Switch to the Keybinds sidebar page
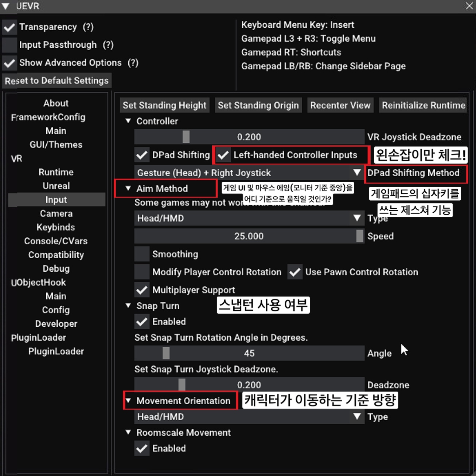The width and height of the screenshot is (476, 476). (56, 227)
